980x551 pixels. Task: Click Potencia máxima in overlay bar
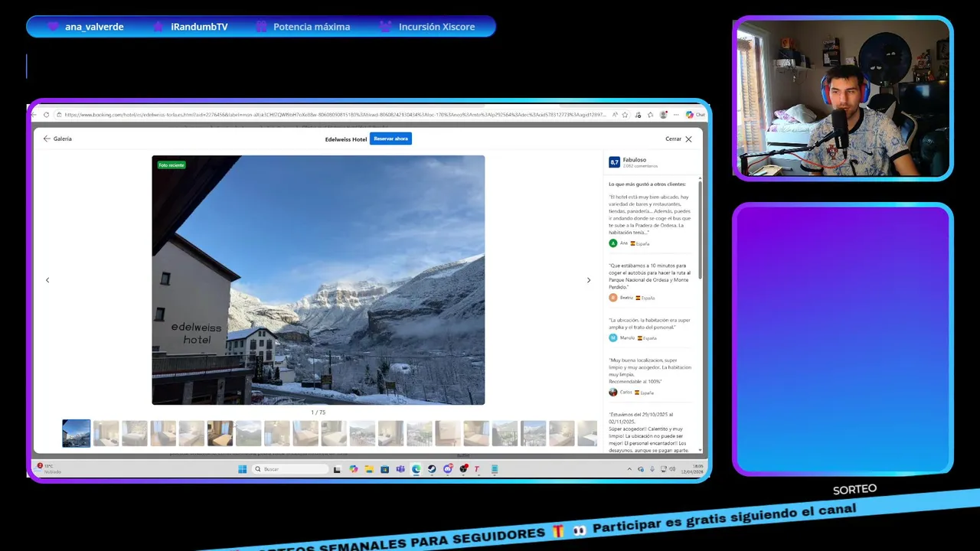(x=312, y=27)
